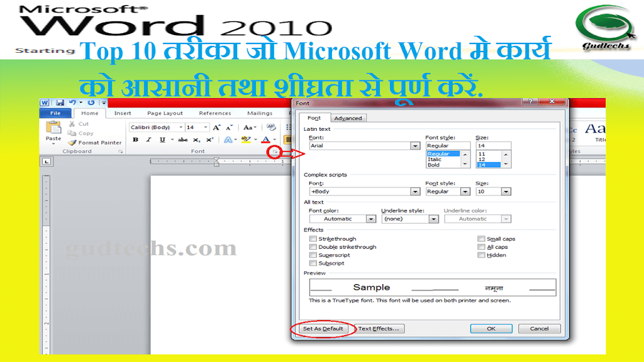Image resolution: width=644 pixels, height=362 pixels.
Task: Open the Clipboard group dialog launcher
Action: [120, 151]
